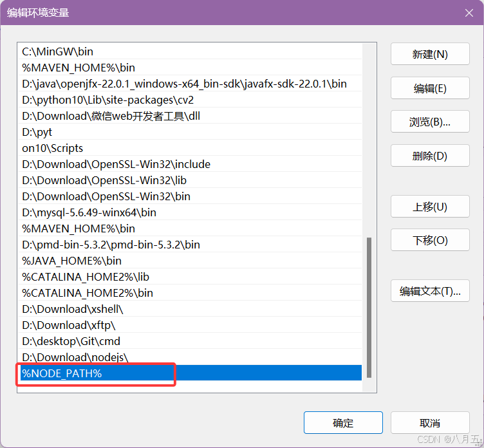Click the list's vertical scrollbar thumb
The image size is (484, 448).
[x=369, y=308]
